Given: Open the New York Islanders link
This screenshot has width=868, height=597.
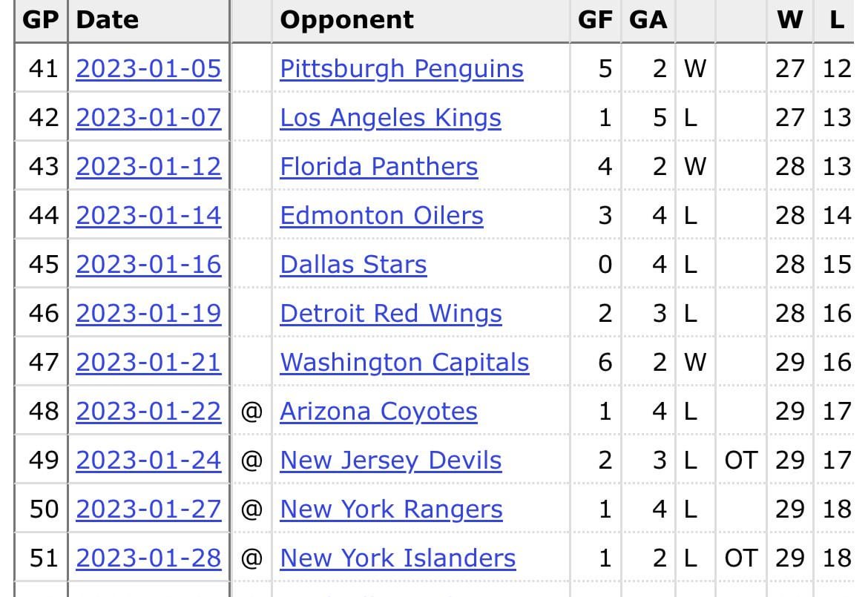Looking at the screenshot, I should pos(398,558).
